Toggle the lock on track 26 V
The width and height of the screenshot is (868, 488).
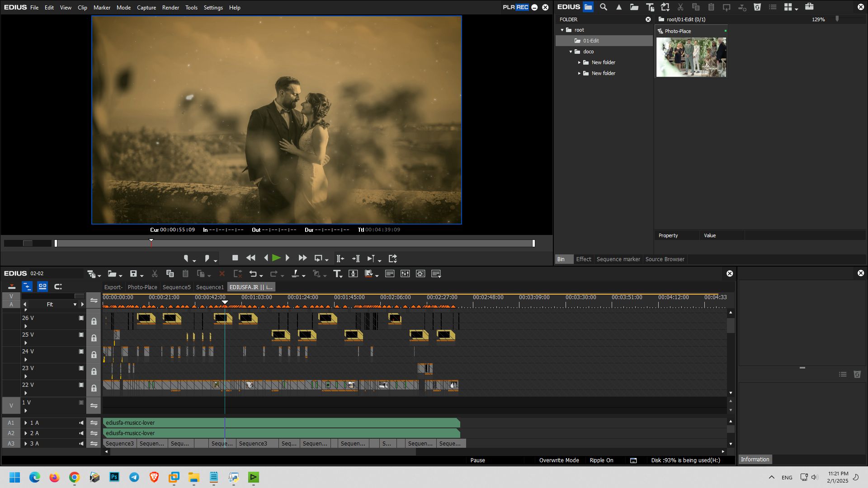pyautogui.click(x=94, y=321)
